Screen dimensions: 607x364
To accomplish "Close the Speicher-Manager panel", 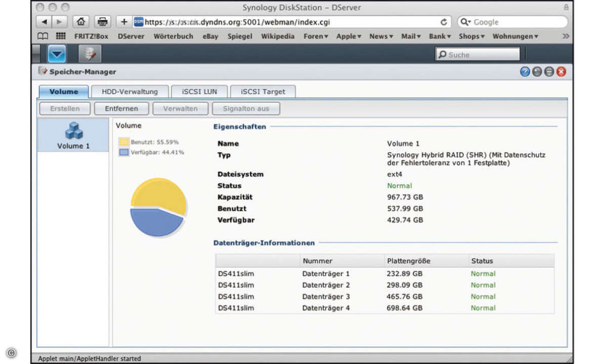I will click(561, 72).
